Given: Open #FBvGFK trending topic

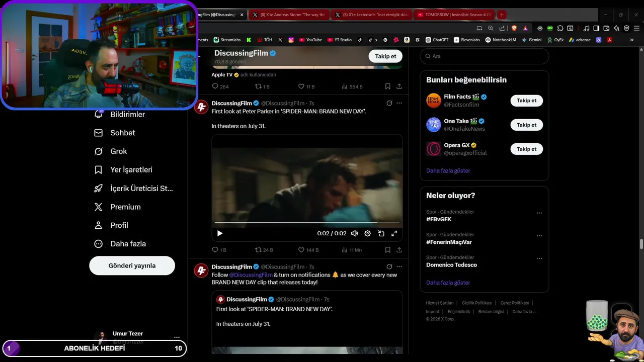Looking at the screenshot, I should (x=439, y=219).
